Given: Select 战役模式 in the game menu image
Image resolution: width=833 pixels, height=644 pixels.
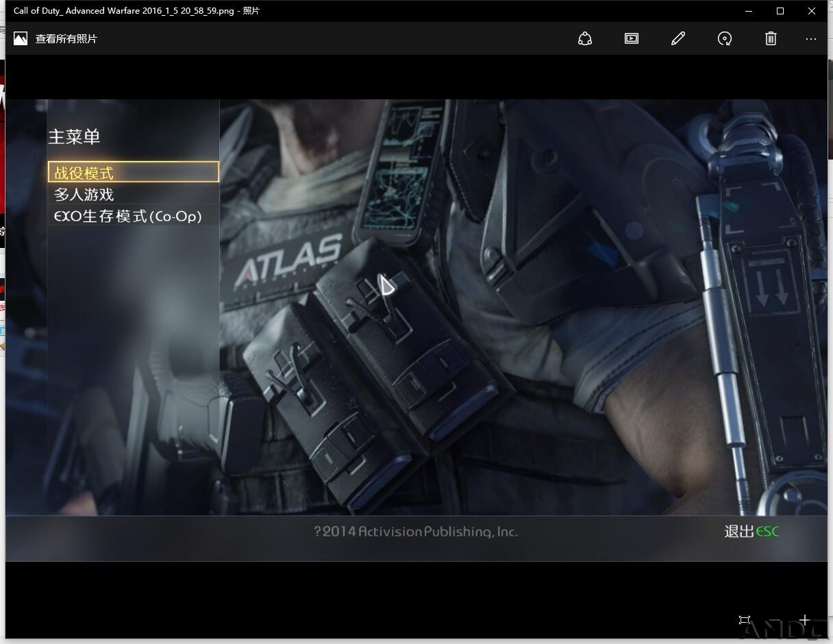Looking at the screenshot, I should (x=134, y=172).
